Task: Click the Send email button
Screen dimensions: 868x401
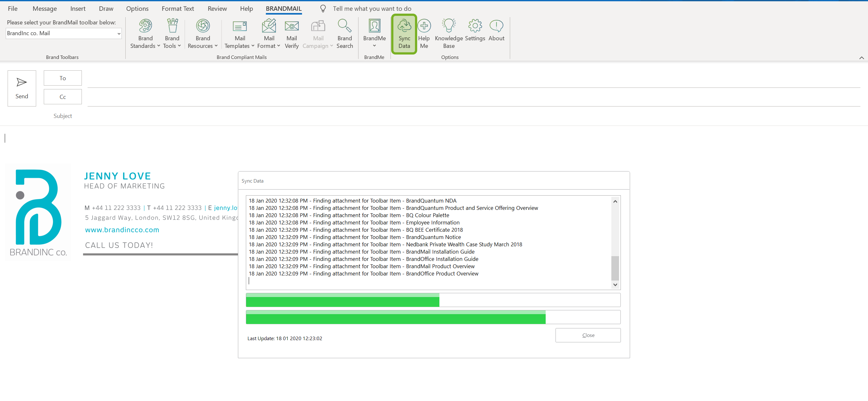Action: (x=22, y=88)
